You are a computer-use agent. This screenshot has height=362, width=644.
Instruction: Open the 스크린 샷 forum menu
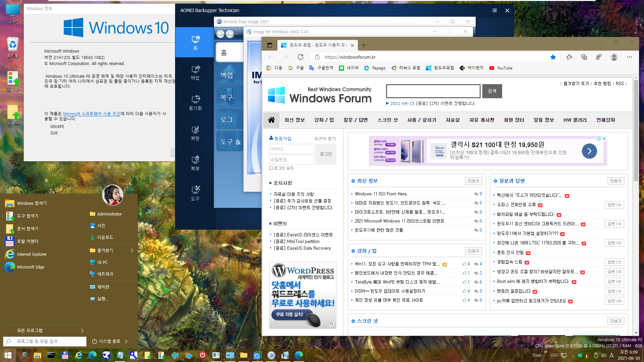pyautogui.click(x=387, y=120)
